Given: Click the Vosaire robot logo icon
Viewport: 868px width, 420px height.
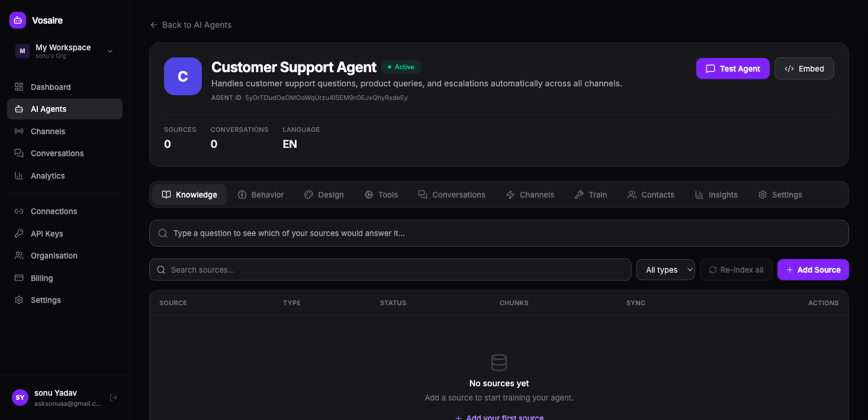Looking at the screenshot, I should pos(18,20).
